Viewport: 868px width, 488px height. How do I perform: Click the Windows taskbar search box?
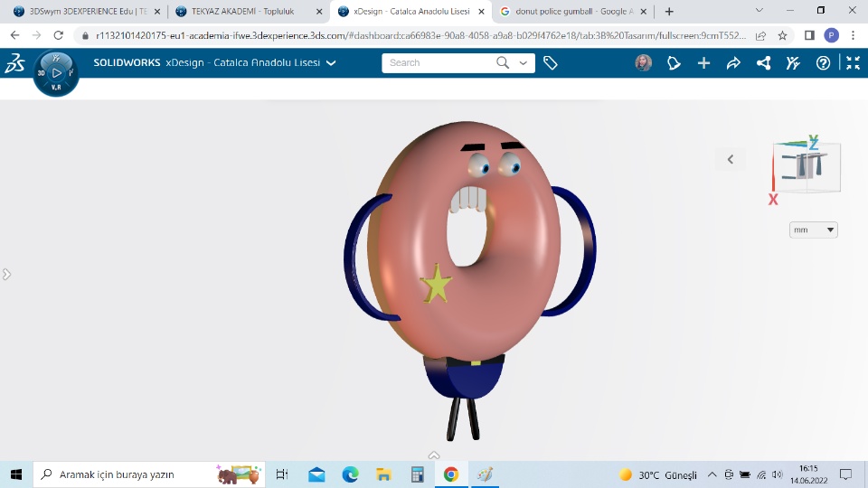coord(148,474)
